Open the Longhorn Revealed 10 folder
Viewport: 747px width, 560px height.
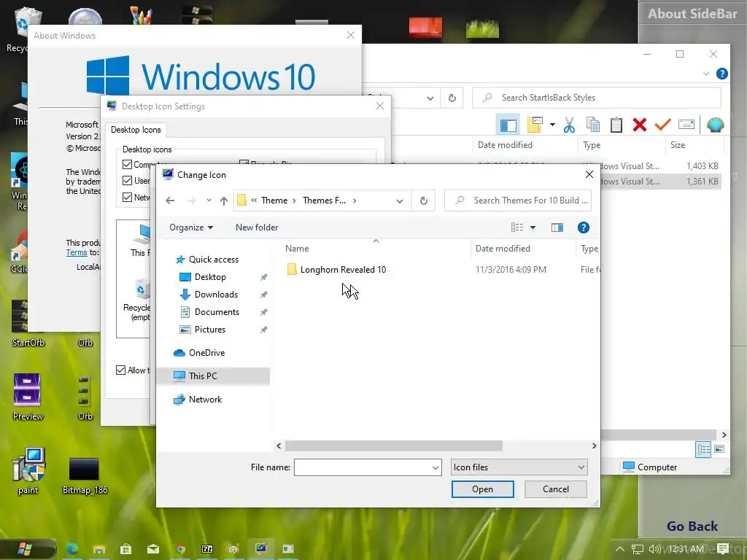343,270
